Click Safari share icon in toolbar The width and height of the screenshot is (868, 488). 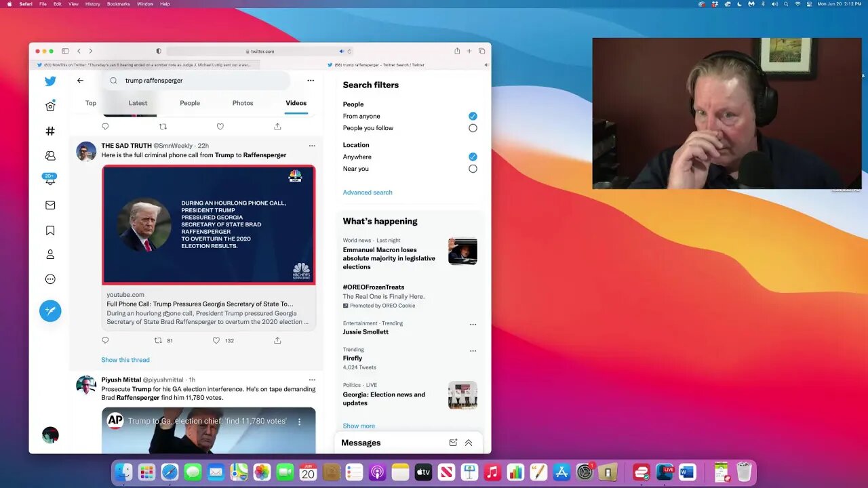click(457, 51)
